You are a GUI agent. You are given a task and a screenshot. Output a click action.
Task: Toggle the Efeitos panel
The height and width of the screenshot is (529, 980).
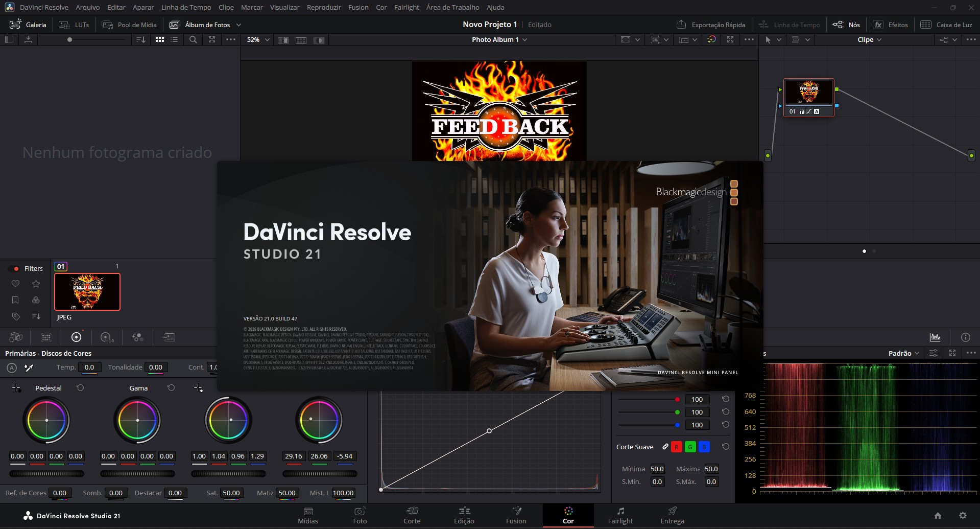click(891, 25)
